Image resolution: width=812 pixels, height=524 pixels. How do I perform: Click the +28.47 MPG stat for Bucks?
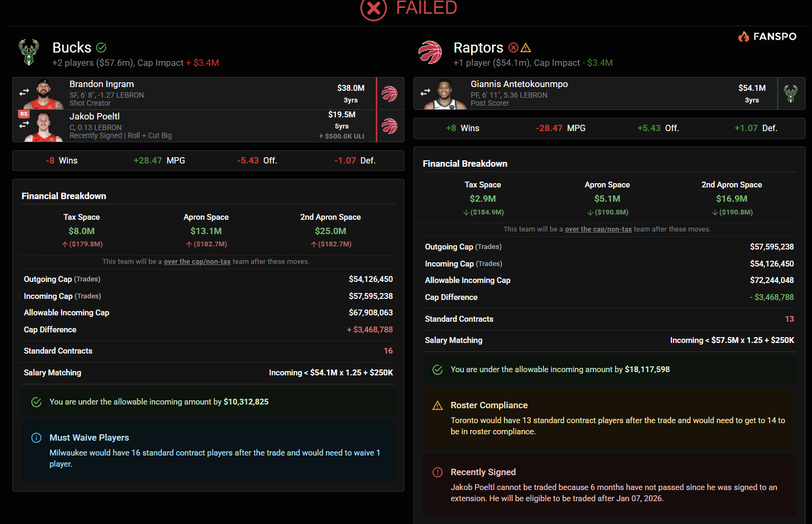click(159, 160)
